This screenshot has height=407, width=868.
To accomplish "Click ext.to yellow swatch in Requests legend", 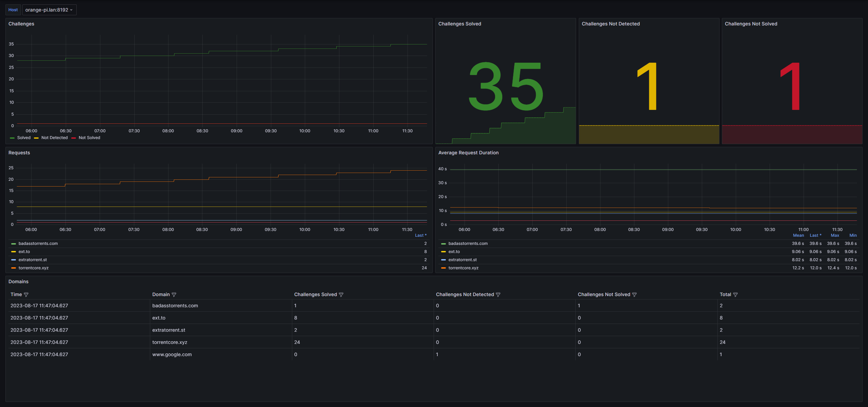I will (x=14, y=252).
